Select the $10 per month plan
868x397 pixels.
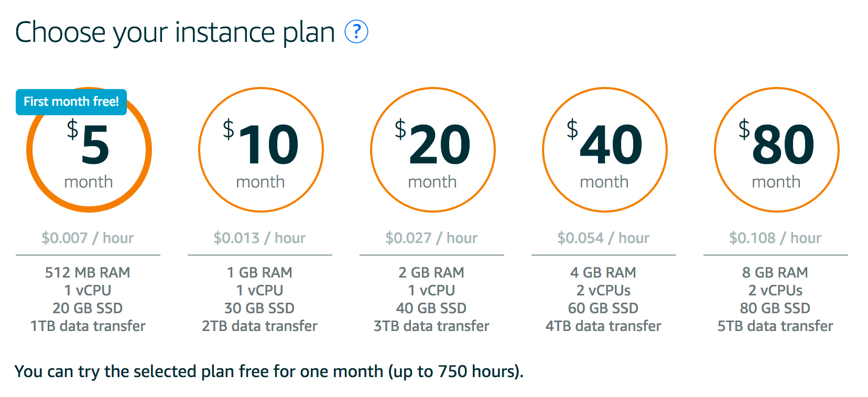pos(261,150)
